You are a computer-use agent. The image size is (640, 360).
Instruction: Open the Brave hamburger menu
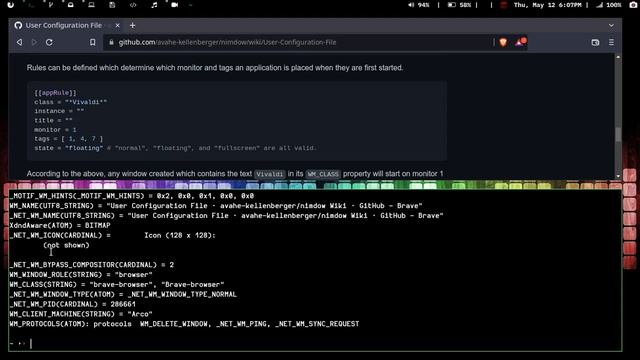[611, 42]
